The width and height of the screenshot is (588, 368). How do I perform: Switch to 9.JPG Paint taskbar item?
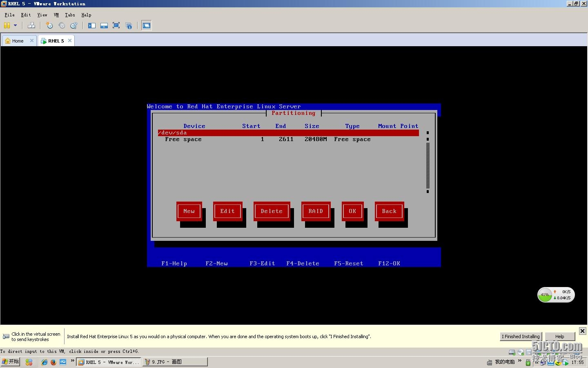[175, 362]
